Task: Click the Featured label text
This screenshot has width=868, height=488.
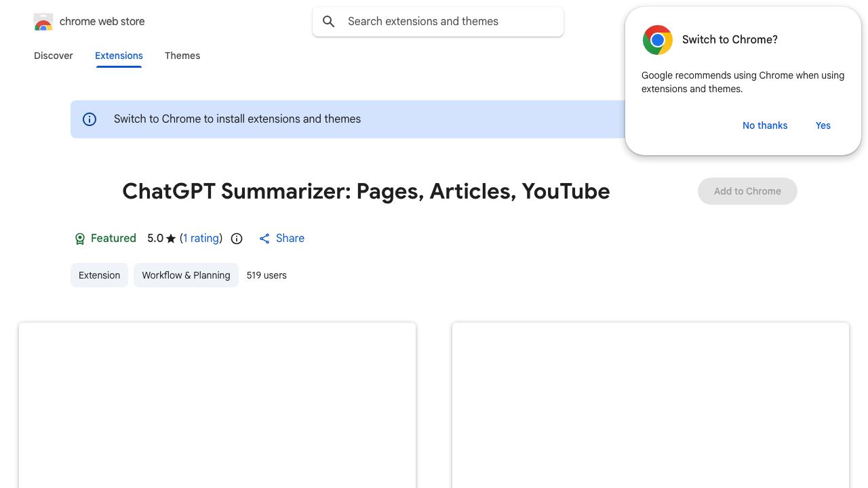Action: (113, 239)
